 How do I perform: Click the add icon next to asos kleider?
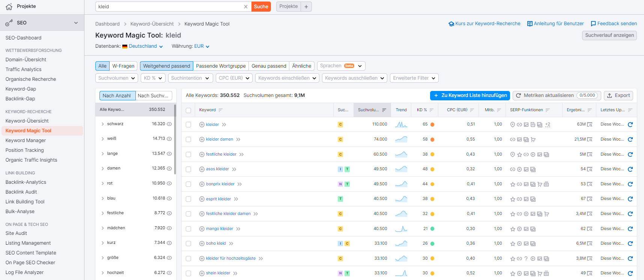[202, 169]
